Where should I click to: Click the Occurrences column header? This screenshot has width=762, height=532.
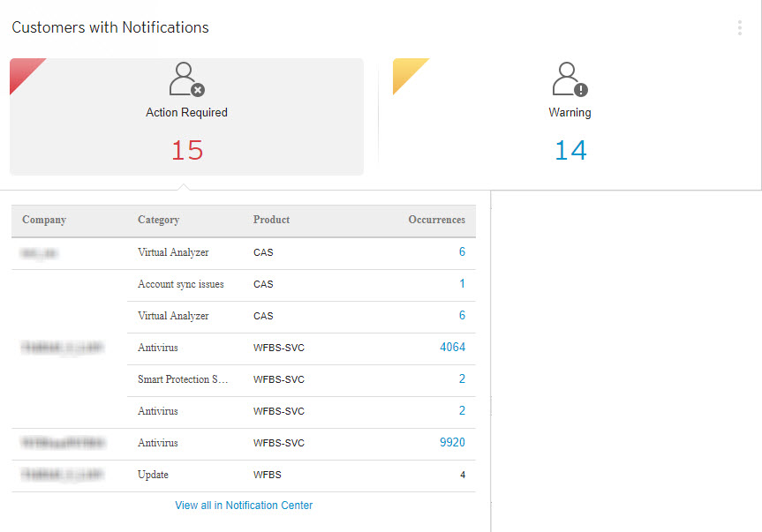pyautogui.click(x=436, y=220)
